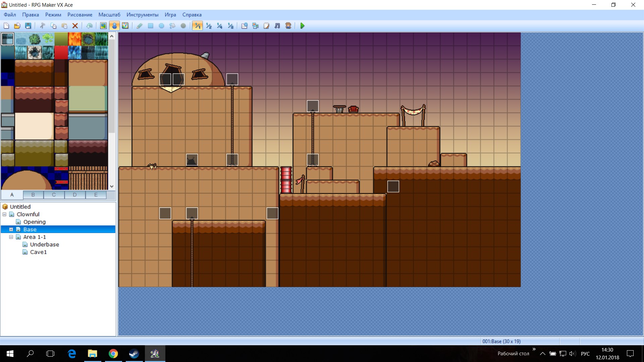Screen dimensions: 644x362
Task: Pick the fire lava tile in palette
Action: [75, 39]
